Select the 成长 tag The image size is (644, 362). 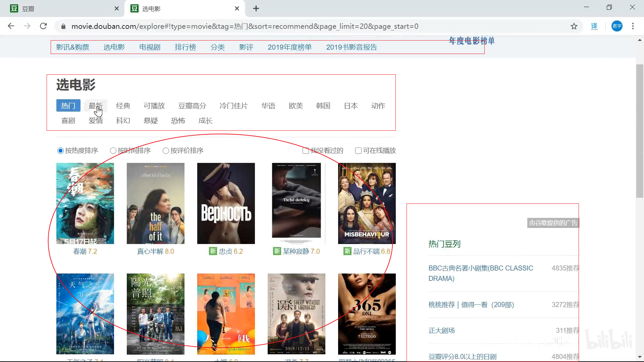coord(206,120)
